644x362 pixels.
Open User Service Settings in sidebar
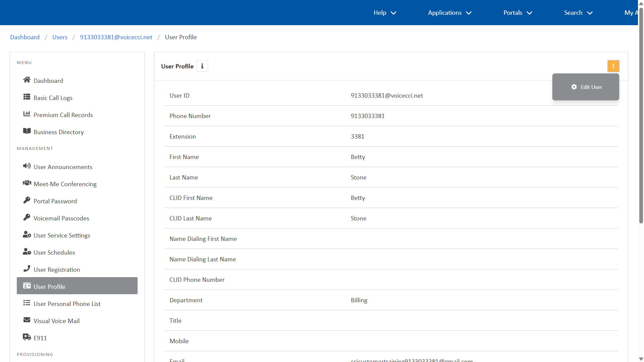62,236
